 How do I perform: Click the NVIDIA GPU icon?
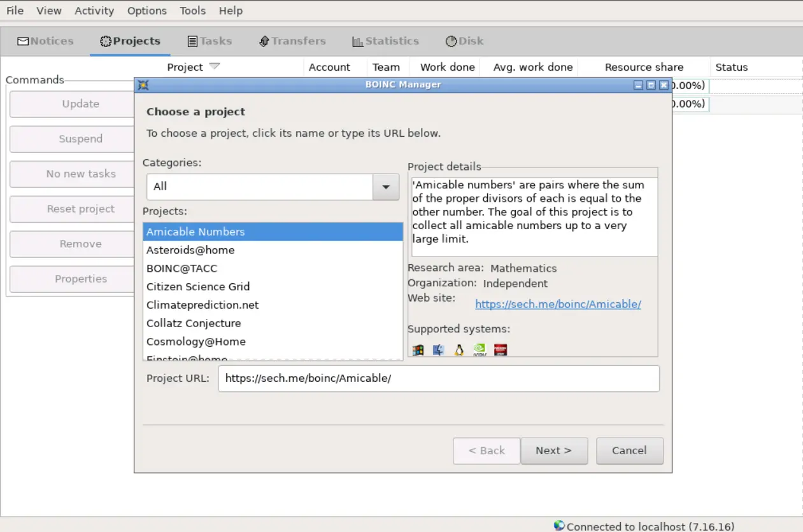tap(480, 349)
